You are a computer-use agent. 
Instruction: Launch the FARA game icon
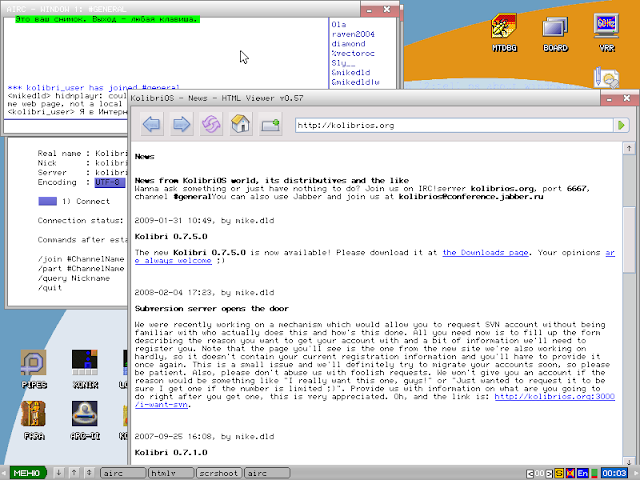pyautogui.click(x=34, y=420)
